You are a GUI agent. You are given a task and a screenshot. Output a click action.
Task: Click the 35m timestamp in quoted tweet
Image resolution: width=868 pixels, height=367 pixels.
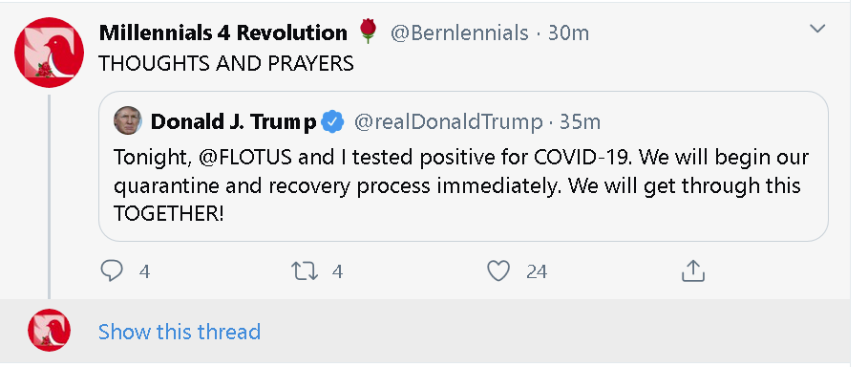pyautogui.click(x=581, y=122)
